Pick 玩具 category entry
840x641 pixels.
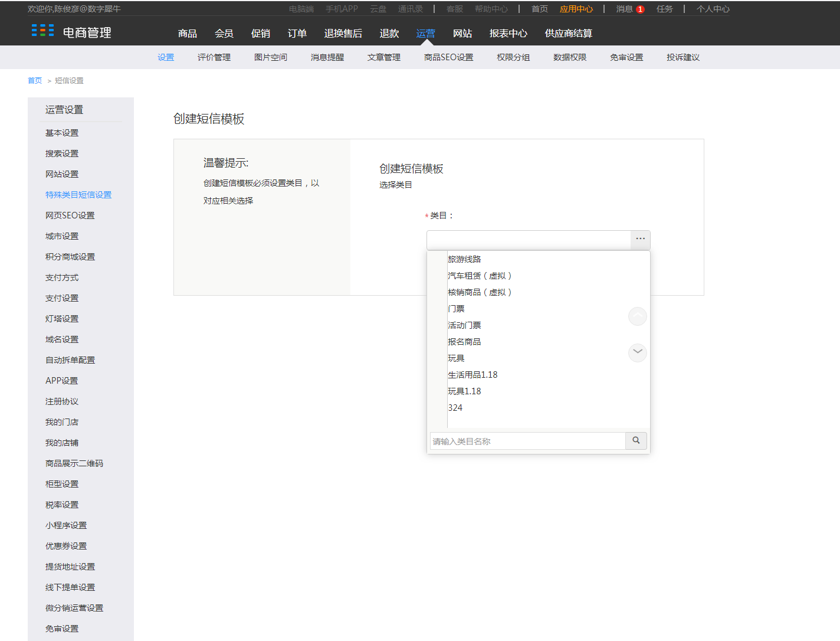pyautogui.click(x=456, y=358)
